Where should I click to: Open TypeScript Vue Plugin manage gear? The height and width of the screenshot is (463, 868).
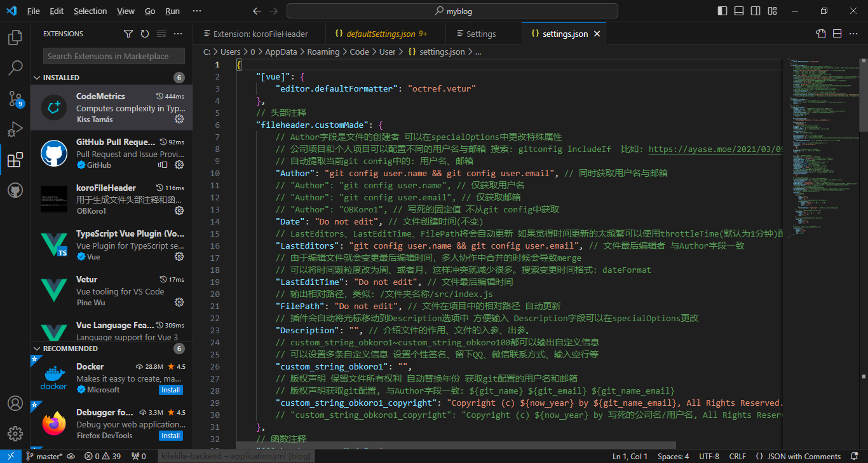click(x=179, y=256)
